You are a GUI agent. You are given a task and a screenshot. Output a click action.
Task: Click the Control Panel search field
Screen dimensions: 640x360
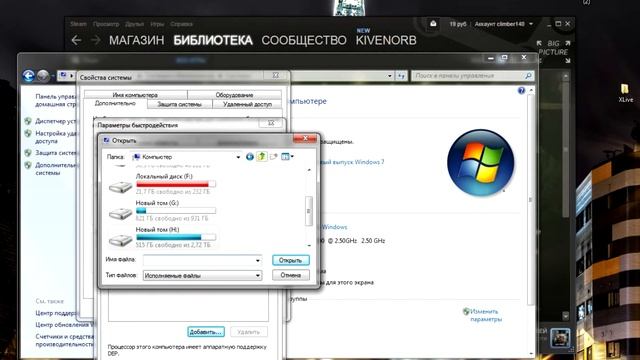coord(472,76)
